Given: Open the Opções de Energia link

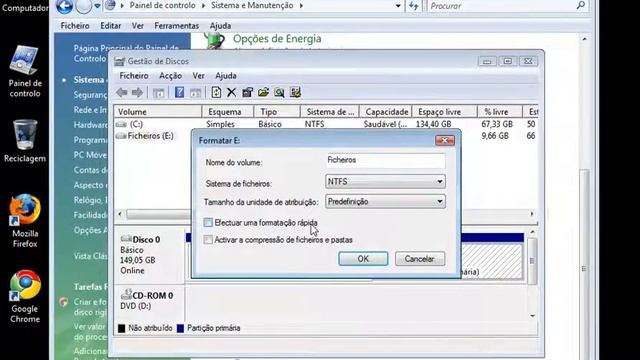Looking at the screenshot, I should 277,39.
